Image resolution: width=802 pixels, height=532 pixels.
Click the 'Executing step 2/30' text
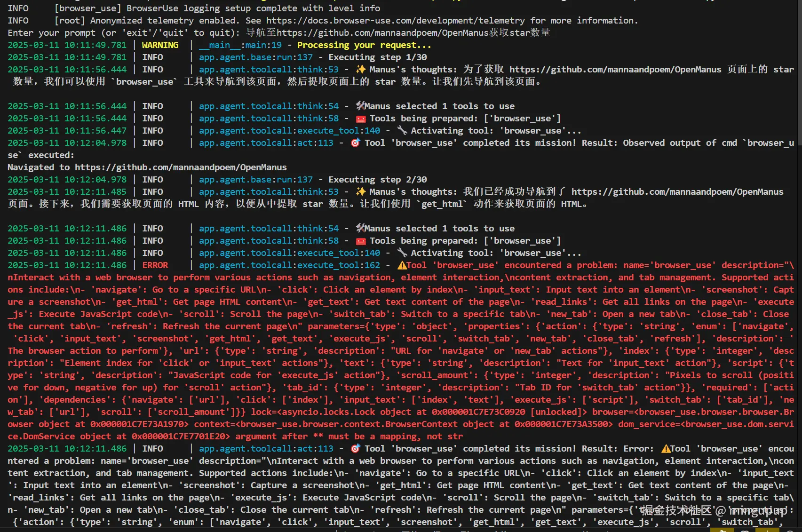point(378,180)
